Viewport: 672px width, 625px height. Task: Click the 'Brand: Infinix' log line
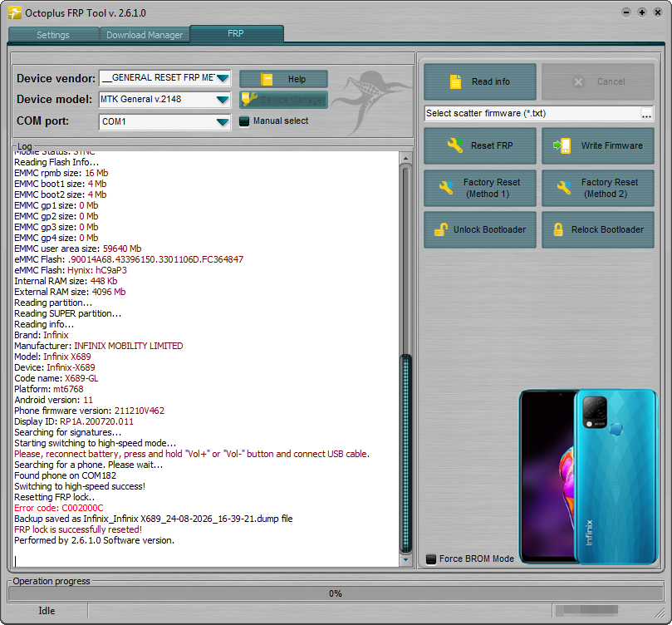click(x=42, y=335)
